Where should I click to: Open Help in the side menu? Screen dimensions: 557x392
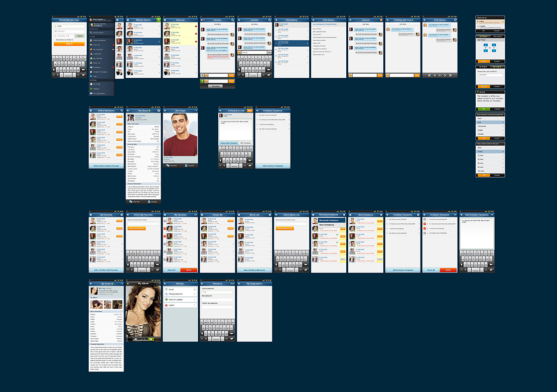101,76
